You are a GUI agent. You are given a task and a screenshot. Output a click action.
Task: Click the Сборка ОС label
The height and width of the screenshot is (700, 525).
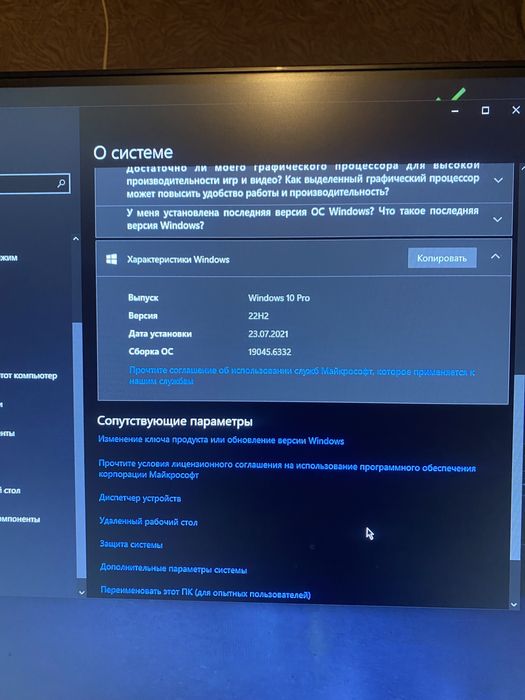point(151,351)
